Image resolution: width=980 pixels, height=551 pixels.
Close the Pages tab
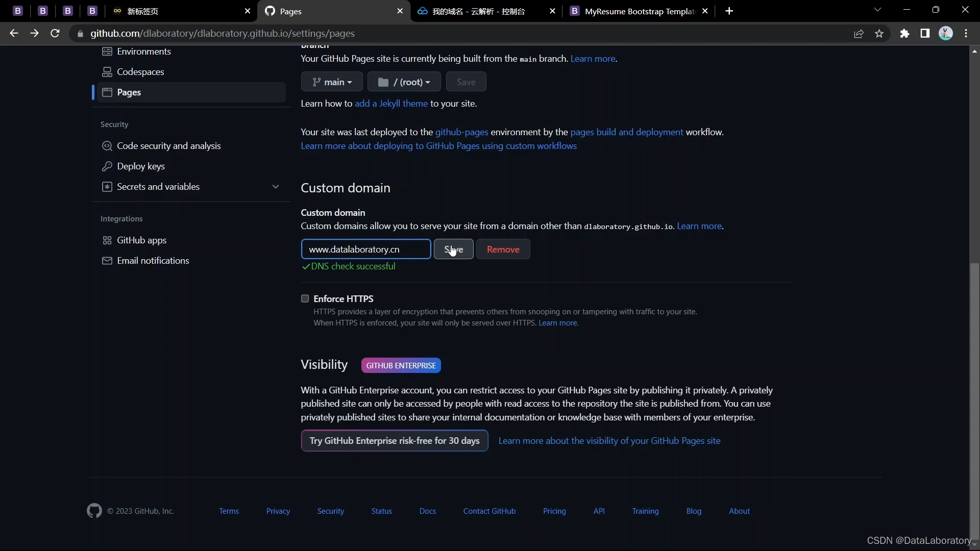(400, 11)
